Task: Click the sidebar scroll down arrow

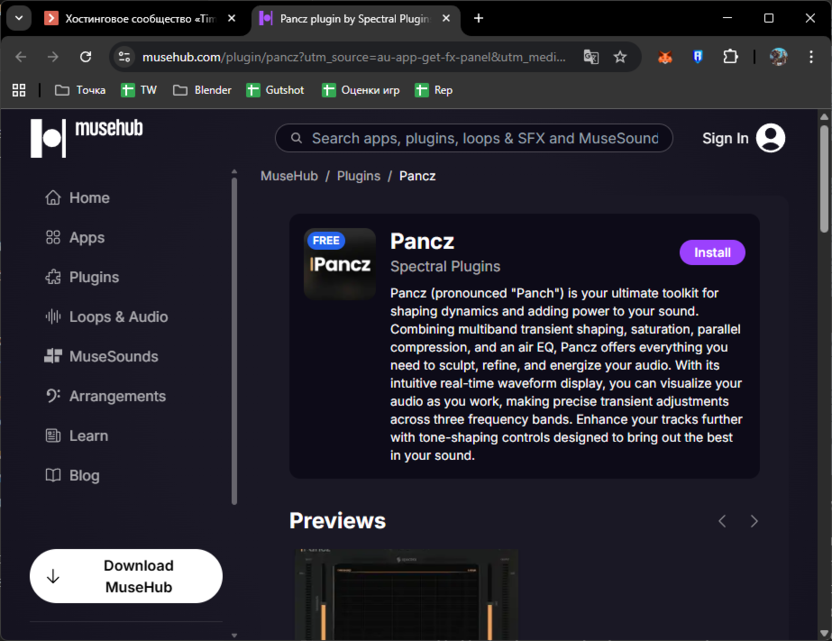Action: tap(234, 635)
